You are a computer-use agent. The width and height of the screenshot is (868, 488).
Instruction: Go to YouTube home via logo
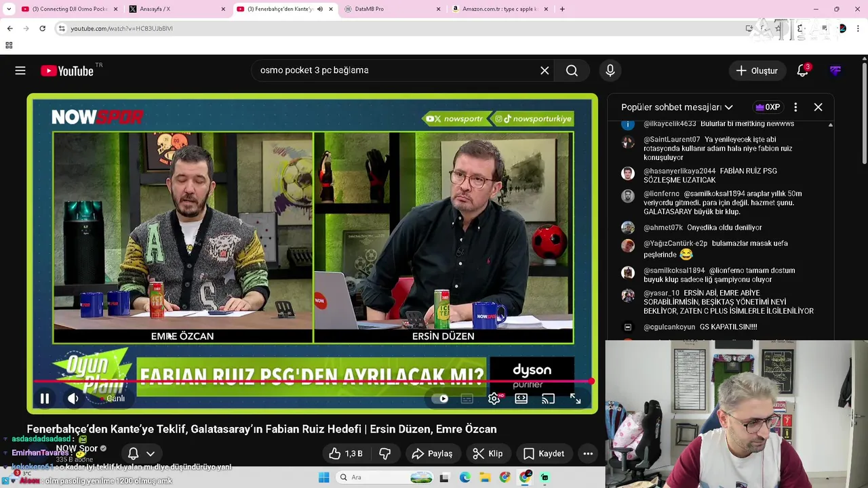point(68,70)
